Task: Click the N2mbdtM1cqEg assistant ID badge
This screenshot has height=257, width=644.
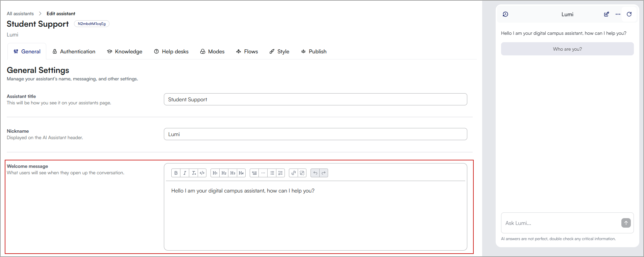Action: click(x=92, y=24)
